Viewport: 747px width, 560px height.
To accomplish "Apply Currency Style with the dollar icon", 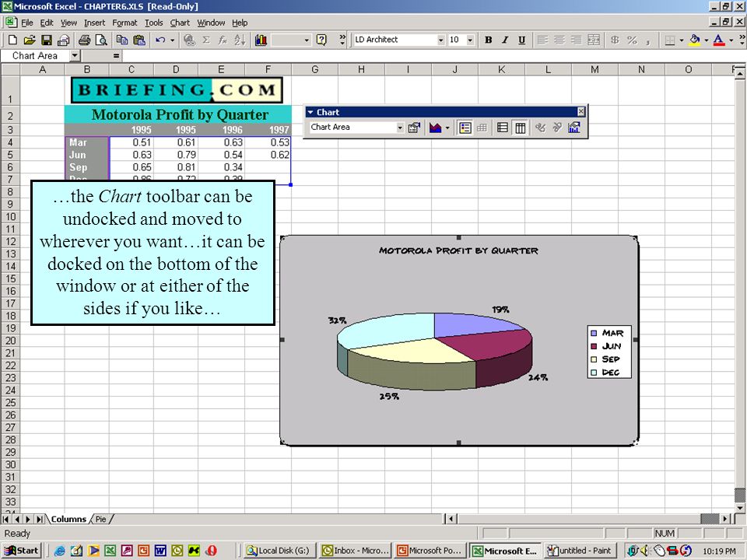I will (615, 40).
